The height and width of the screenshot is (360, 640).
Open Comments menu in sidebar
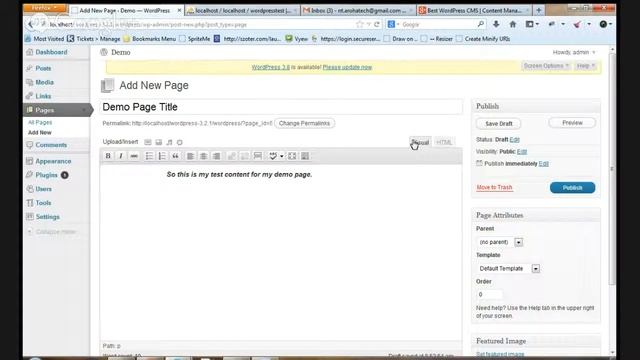tap(51, 145)
